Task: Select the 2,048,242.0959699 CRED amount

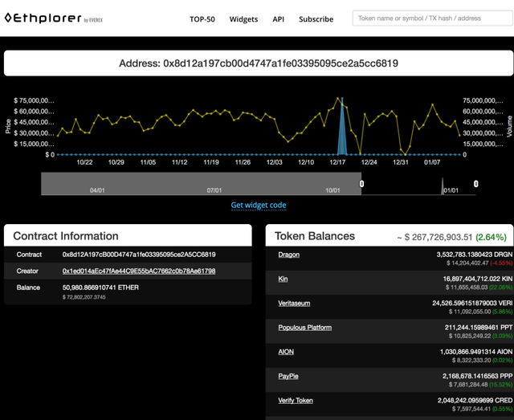Action: click(475, 400)
